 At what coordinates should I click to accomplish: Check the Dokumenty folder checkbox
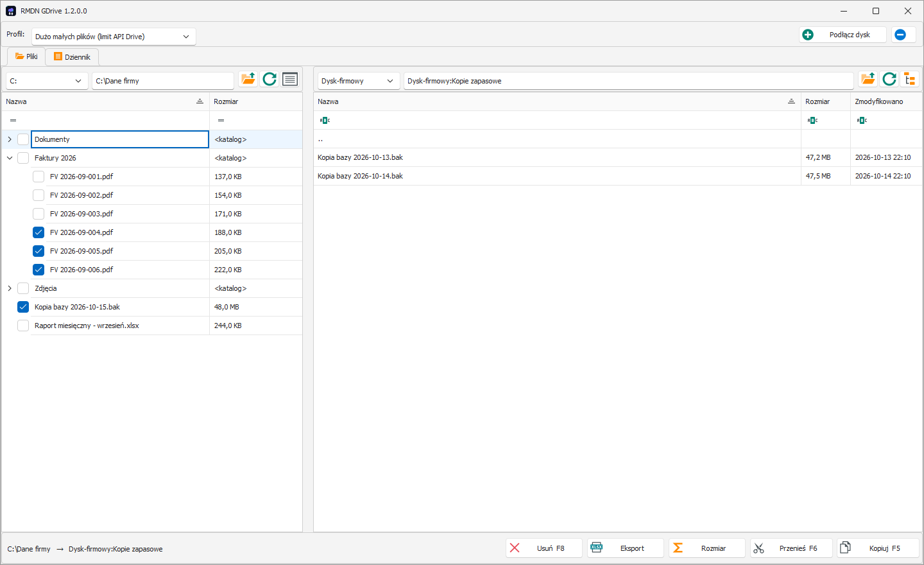(x=23, y=139)
